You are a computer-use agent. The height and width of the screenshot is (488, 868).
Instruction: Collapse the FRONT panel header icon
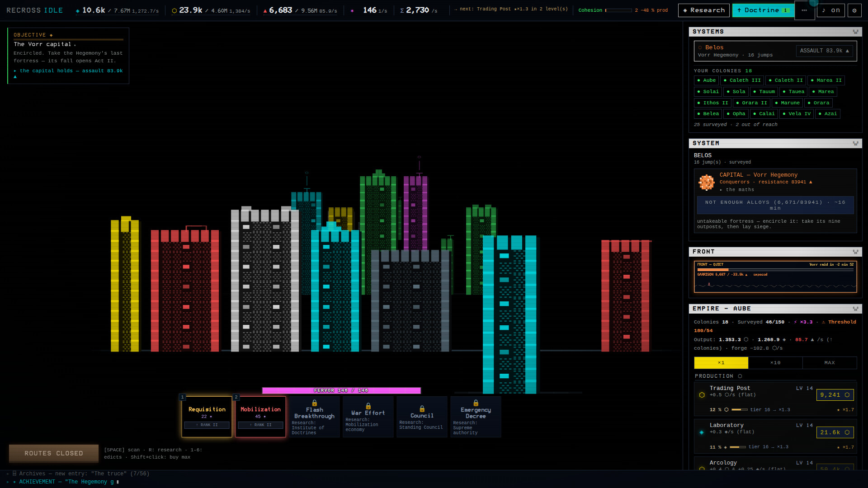click(855, 252)
